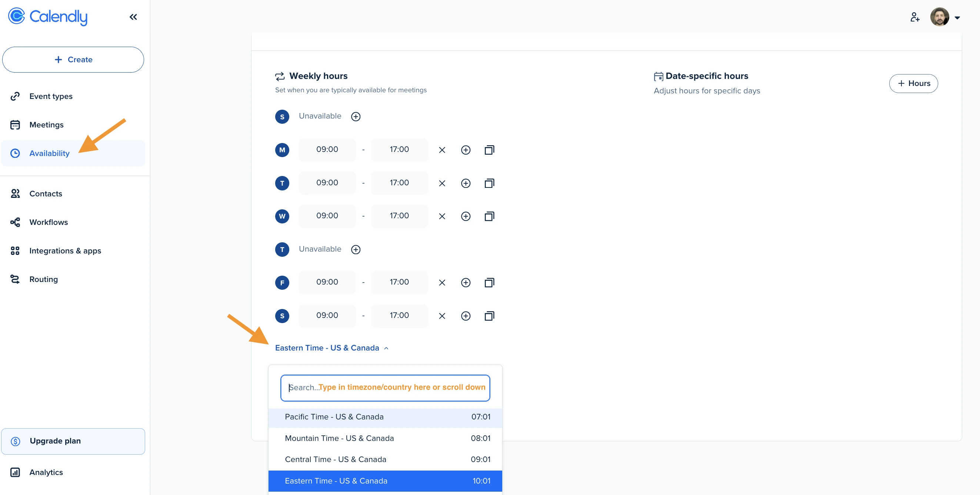The image size is (980, 495).
Task: Add another interval to Tuesday
Action: (x=466, y=183)
